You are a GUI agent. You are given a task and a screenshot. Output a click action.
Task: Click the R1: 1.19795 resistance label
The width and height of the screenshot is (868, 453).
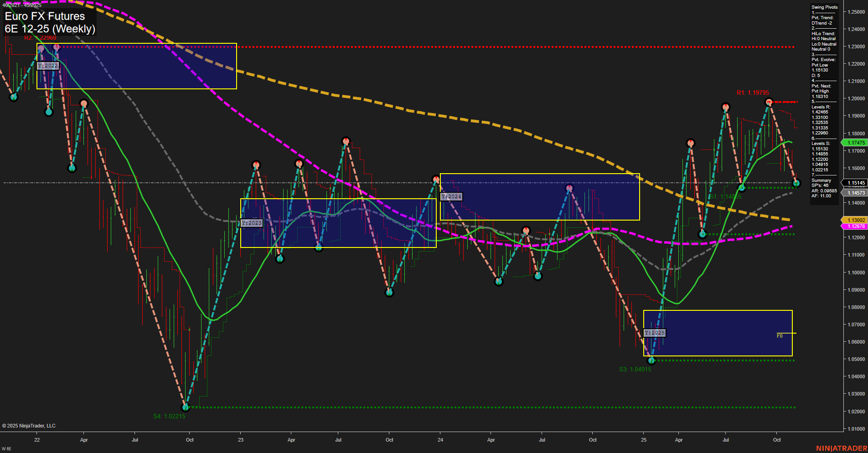click(753, 92)
